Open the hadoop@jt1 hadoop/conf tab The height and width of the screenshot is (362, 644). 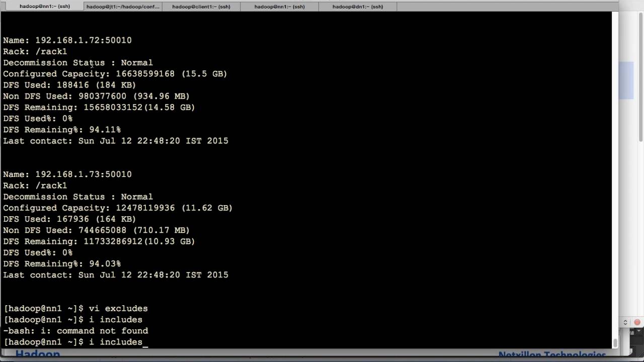point(123,7)
